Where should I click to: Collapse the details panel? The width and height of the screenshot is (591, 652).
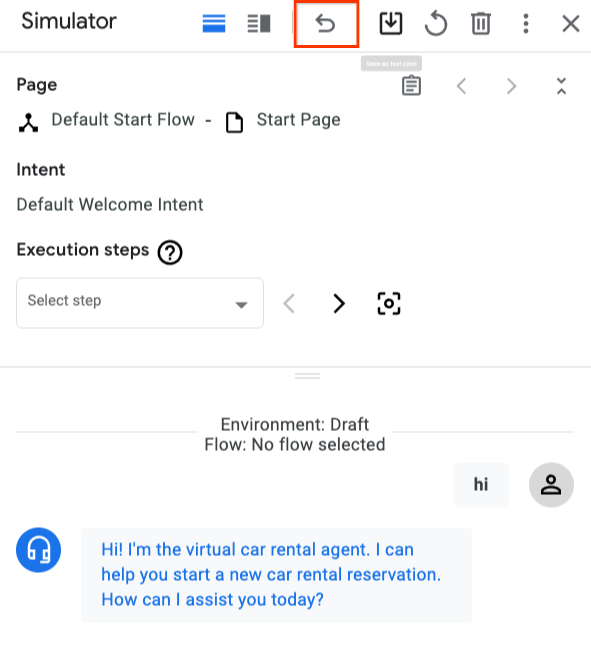(561, 86)
